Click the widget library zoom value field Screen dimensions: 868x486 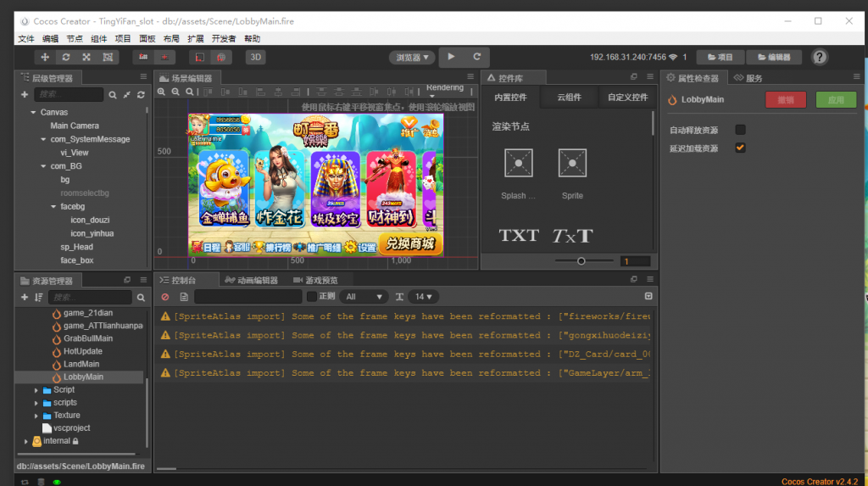635,261
